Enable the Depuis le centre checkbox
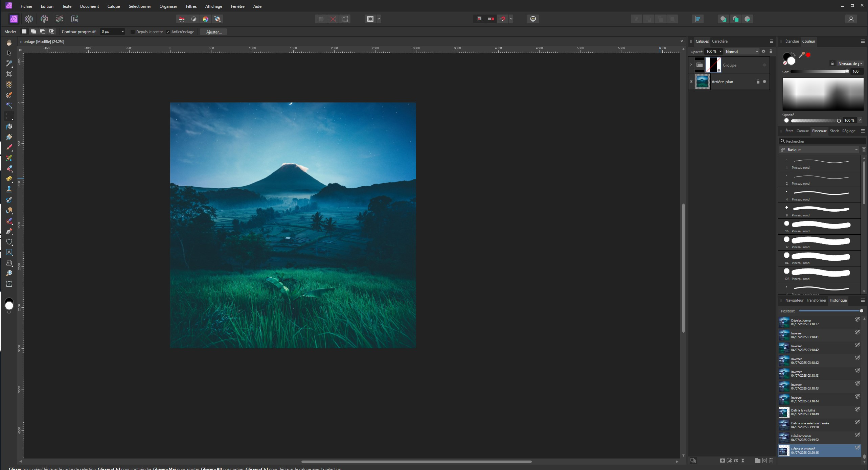This screenshot has width=868, height=470. [133, 32]
